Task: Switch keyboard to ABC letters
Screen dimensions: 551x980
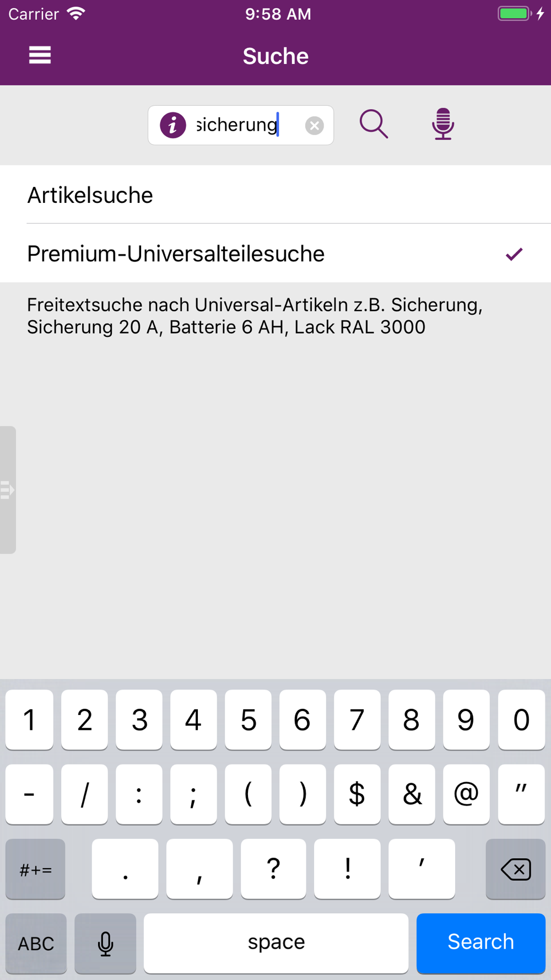Action: point(36,943)
